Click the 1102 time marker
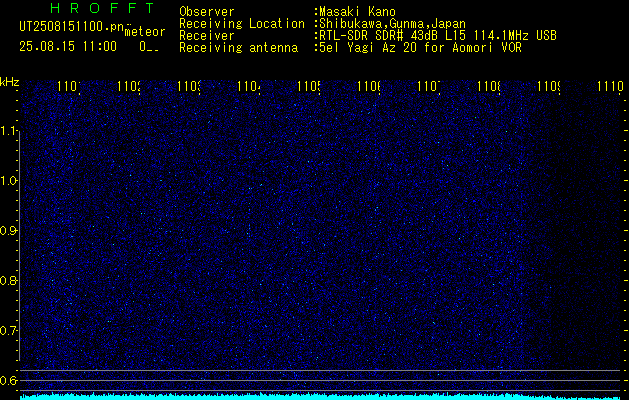The width and height of the screenshot is (629, 400). point(129,86)
